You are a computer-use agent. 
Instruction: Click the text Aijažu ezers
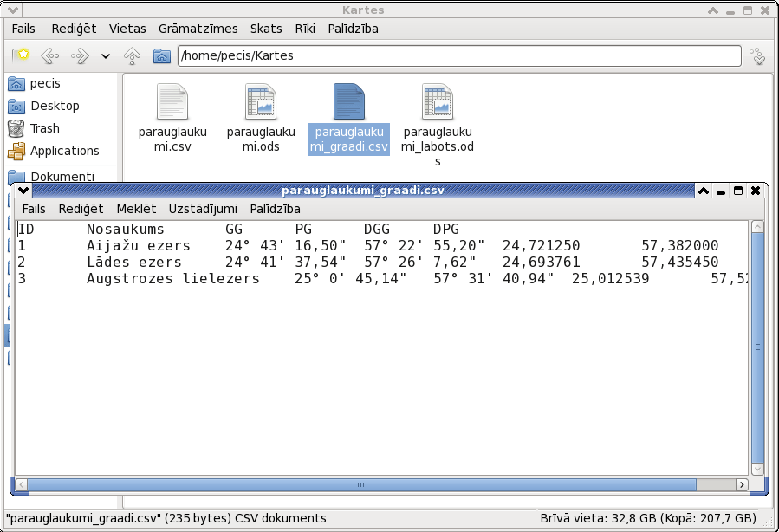tap(138, 246)
